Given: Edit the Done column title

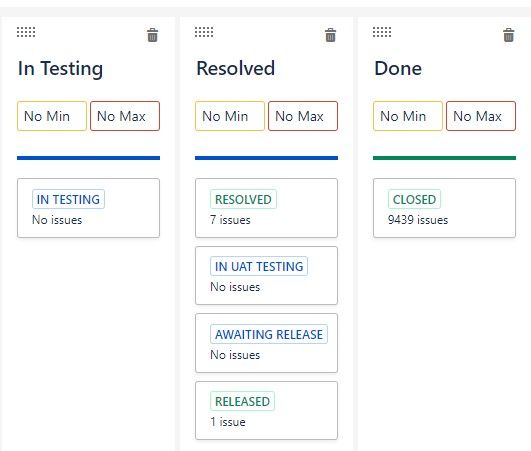Looking at the screenshot, I should coord(398,68).
